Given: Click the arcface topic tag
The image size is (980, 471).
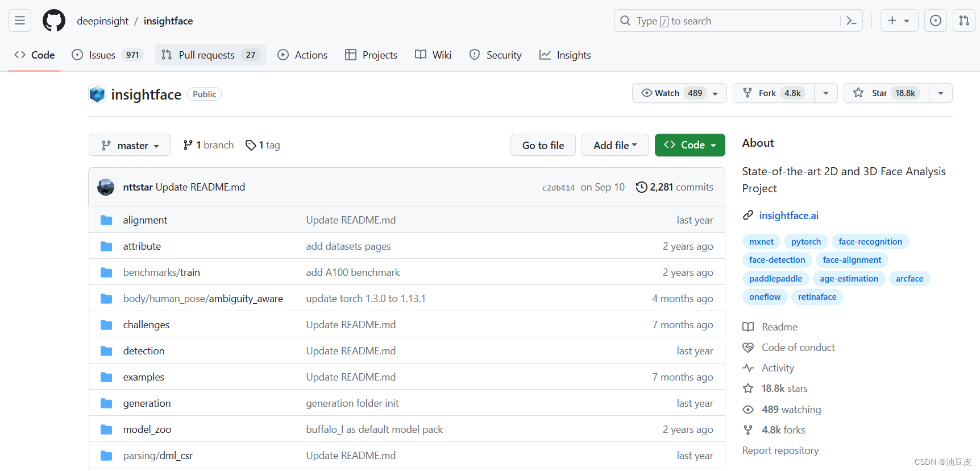Looking at the screenshot, I should (910, 279).
